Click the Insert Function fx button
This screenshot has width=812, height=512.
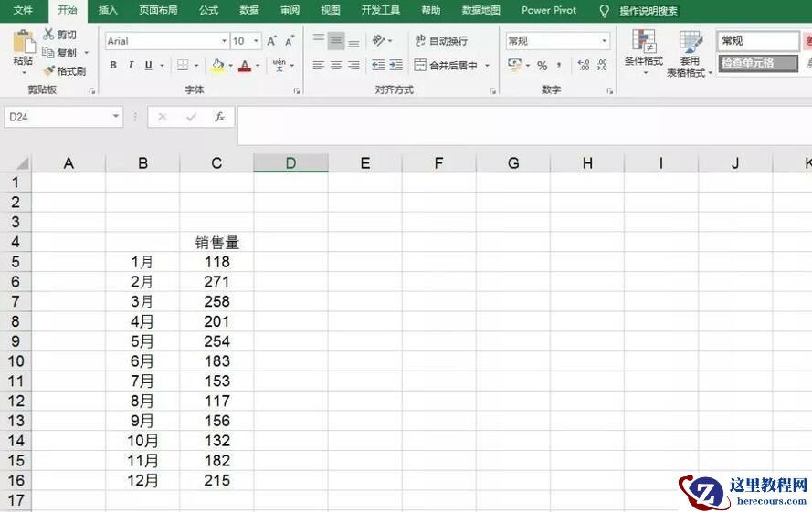tap(219, 117)
